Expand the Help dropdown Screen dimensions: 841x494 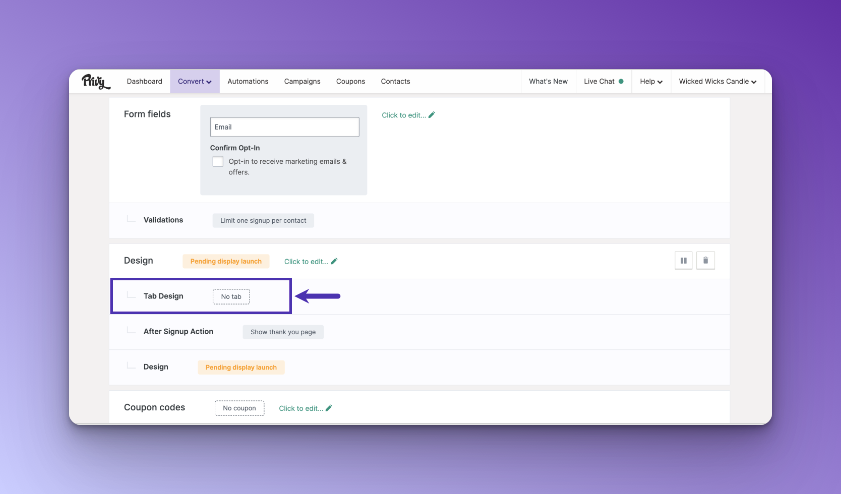[651, 82]
